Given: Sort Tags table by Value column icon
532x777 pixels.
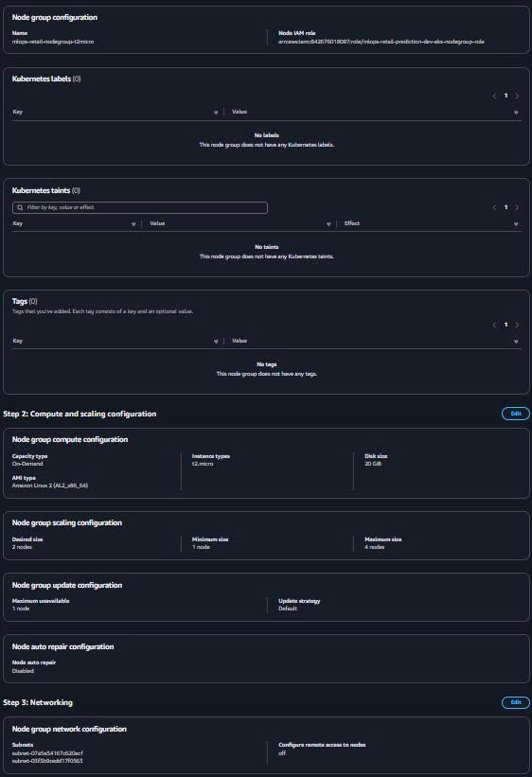Looking at the screenshot, I should click(516, 342).
